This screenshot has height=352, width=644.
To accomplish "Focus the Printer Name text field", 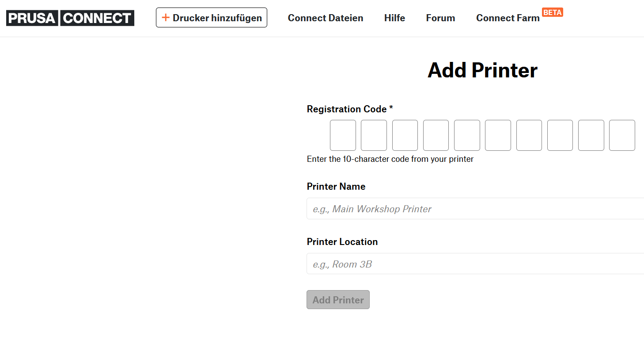I will tap(475, 209).
